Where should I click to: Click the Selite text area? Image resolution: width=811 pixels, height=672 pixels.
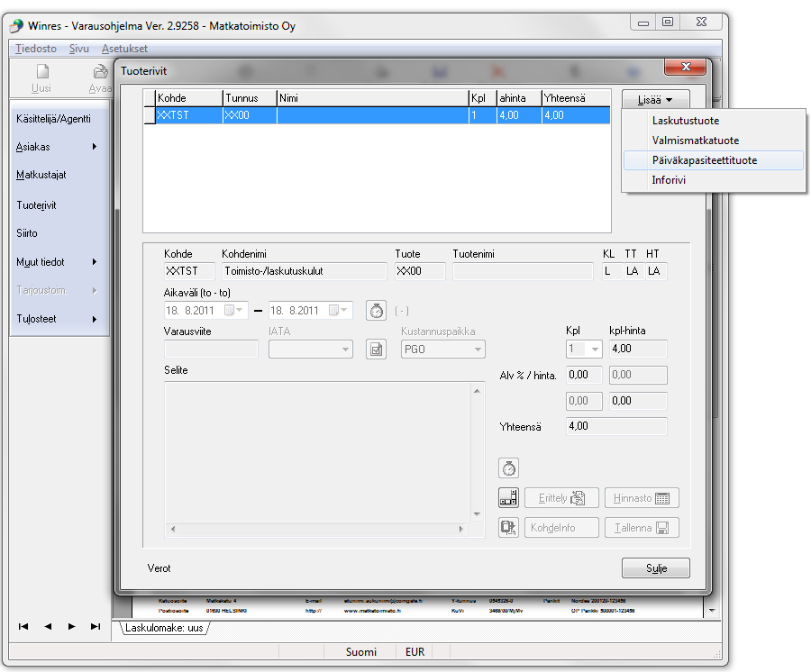pyautogui.click(x=316, y=452)
